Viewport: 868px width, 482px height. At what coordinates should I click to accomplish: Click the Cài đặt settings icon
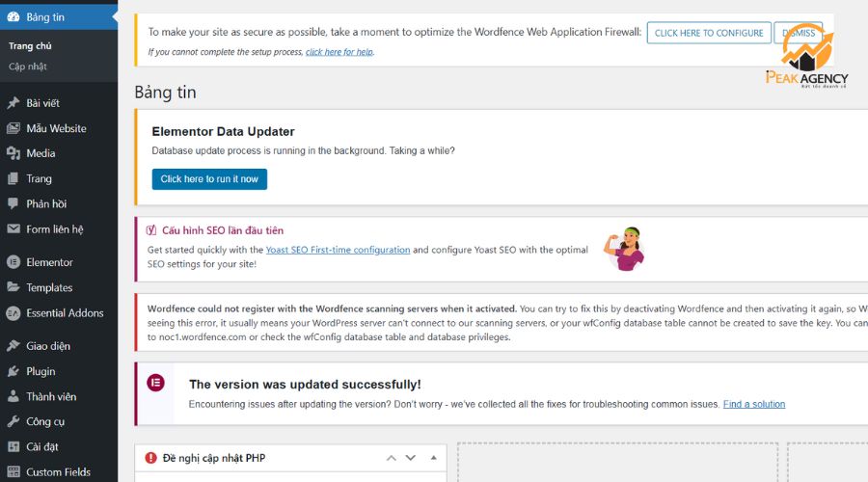(x=14, y=446)
